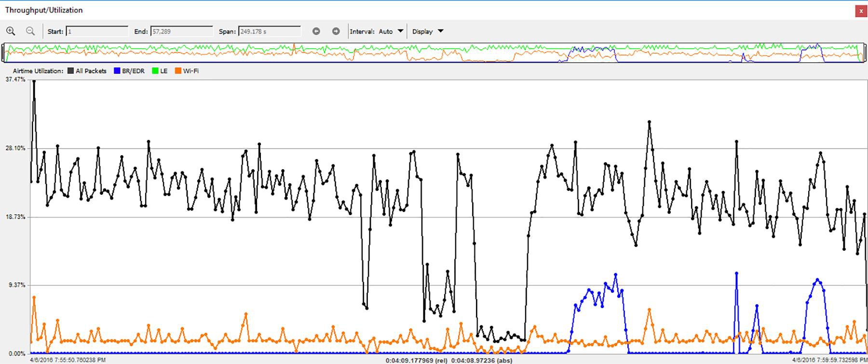868x364 pixels.
Task: Click the zoom out magnifier icon
Action: click(x=30, y=31)
